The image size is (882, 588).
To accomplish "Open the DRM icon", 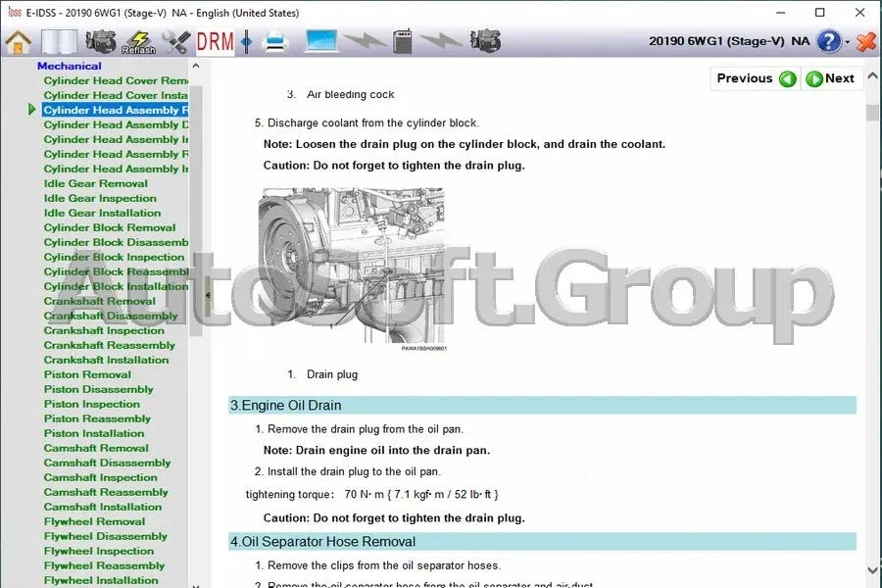I will (x=215, y=42).
